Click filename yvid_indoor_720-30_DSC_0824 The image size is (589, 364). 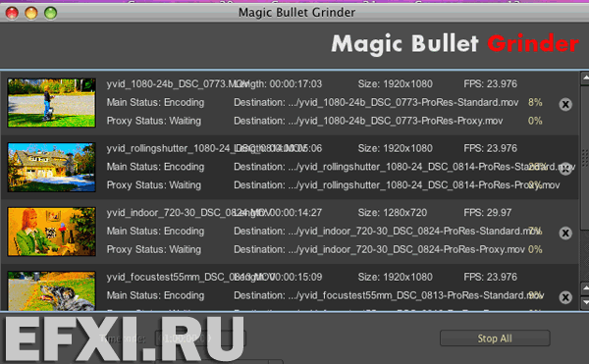point(188,212)
